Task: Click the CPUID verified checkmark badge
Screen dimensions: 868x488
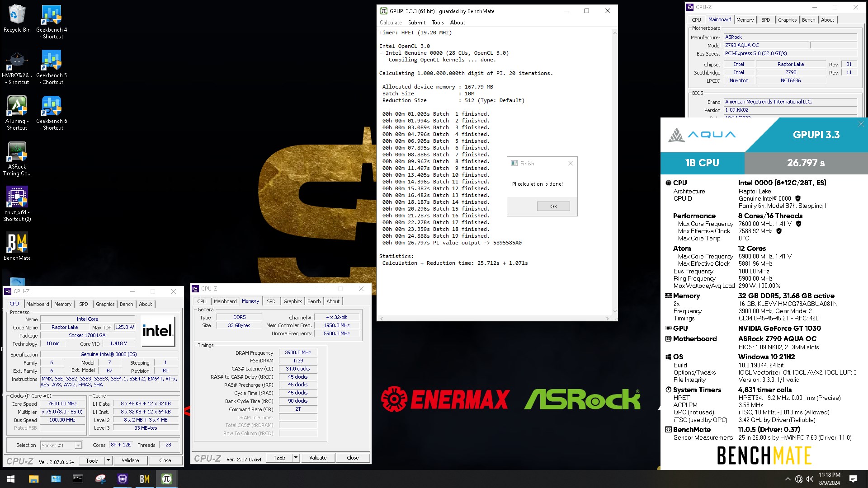Action: (798, 199)
